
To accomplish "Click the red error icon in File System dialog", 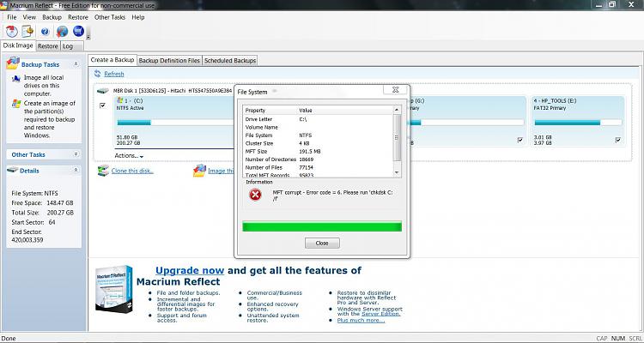I will pyautogui.click(x=256, y=195).
